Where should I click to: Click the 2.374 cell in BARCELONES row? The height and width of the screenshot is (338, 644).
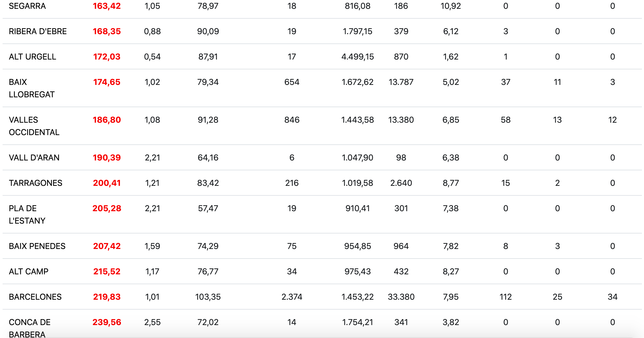[x=292, y=297]
